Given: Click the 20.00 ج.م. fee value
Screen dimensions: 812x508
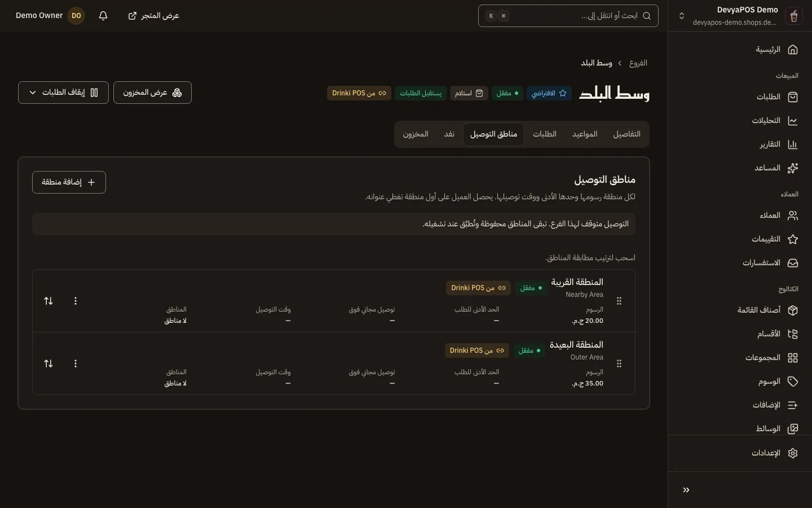Looking at the screenshot, I should (588, 321).
